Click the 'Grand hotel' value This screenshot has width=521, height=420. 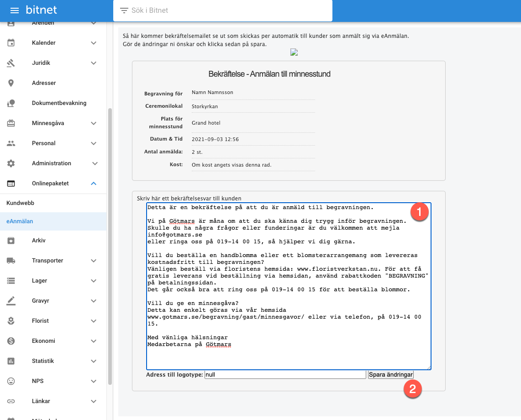click(206, 123)
